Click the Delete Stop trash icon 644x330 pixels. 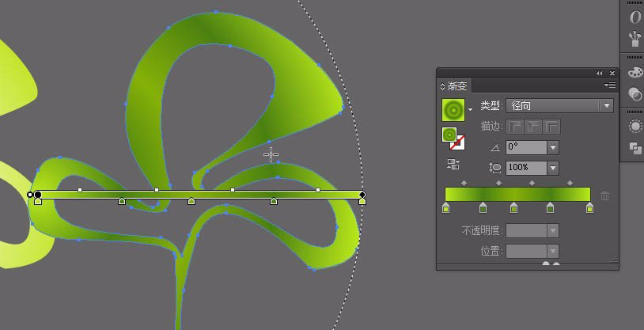point(605,195)
